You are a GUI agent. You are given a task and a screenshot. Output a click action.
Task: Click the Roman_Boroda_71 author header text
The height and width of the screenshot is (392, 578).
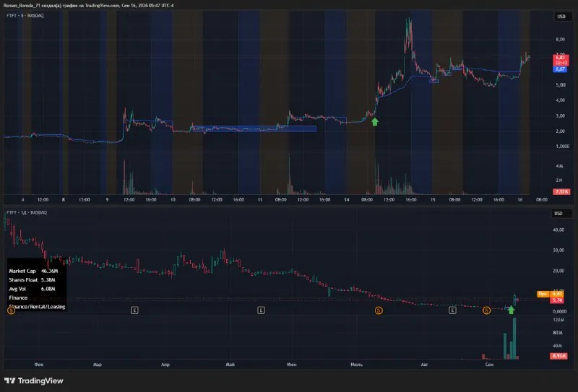[88, 6]
